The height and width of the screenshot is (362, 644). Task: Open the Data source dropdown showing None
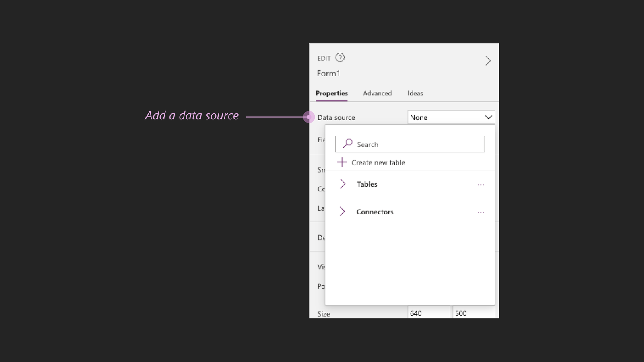451,117
